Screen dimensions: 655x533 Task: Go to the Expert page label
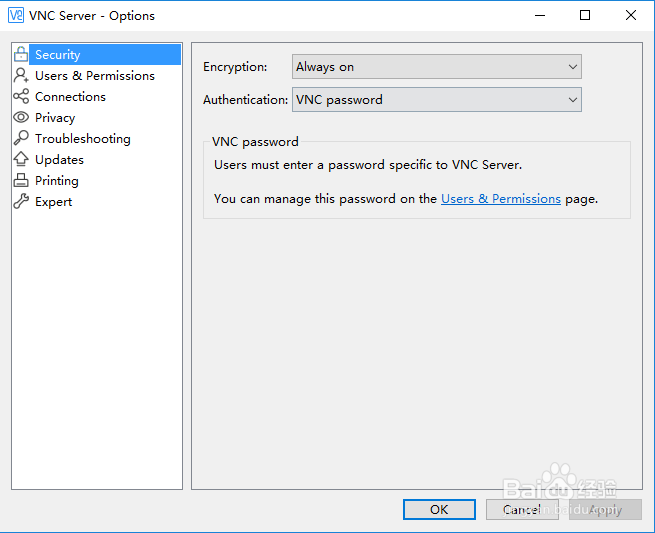53,202
